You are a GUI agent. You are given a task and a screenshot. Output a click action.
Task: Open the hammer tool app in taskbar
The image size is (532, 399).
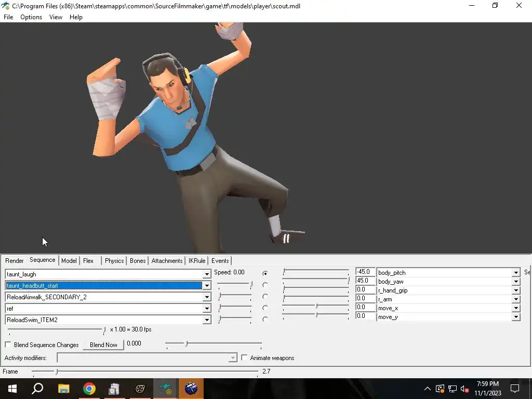coord(191,389)
